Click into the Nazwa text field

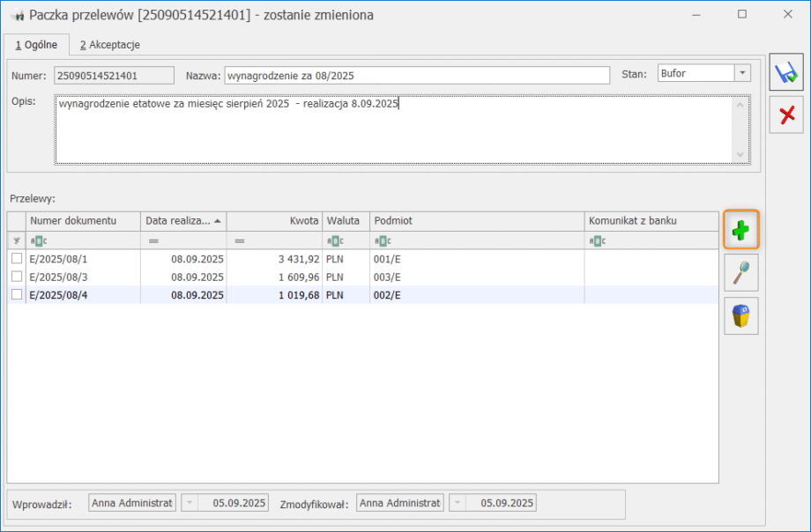(x=416, y=75)
